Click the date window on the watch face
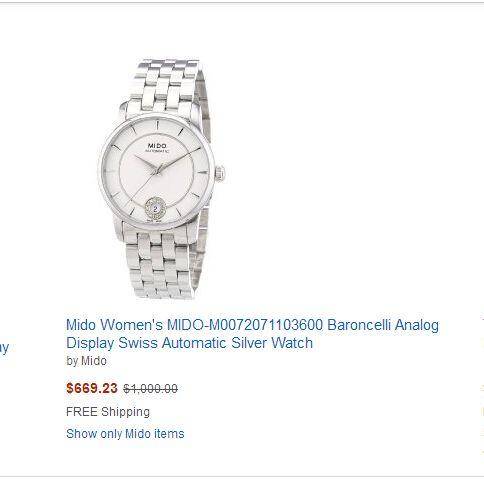 156,208
